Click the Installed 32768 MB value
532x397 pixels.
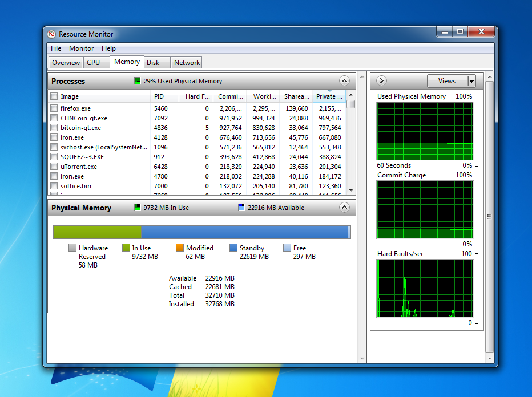coord(220,304)
